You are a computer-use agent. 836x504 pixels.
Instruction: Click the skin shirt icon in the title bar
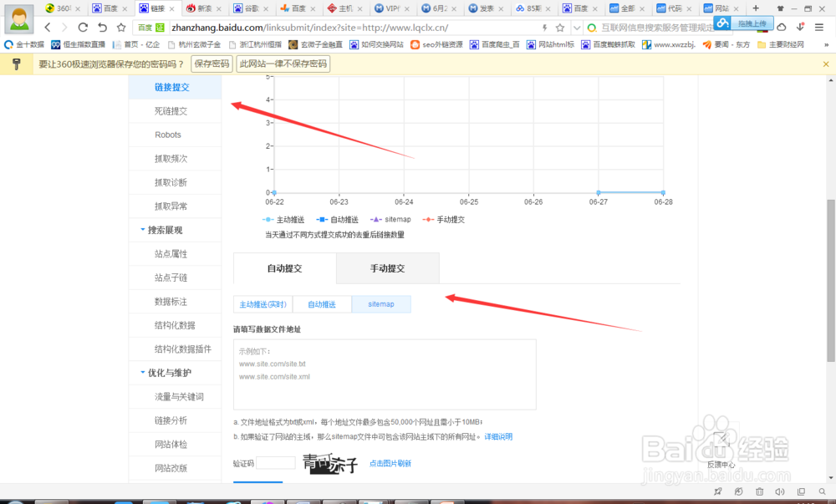click(x=780, y=8)
